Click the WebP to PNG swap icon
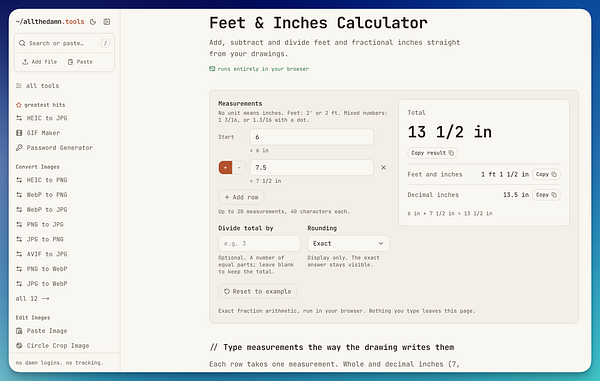 click(19, 195)
